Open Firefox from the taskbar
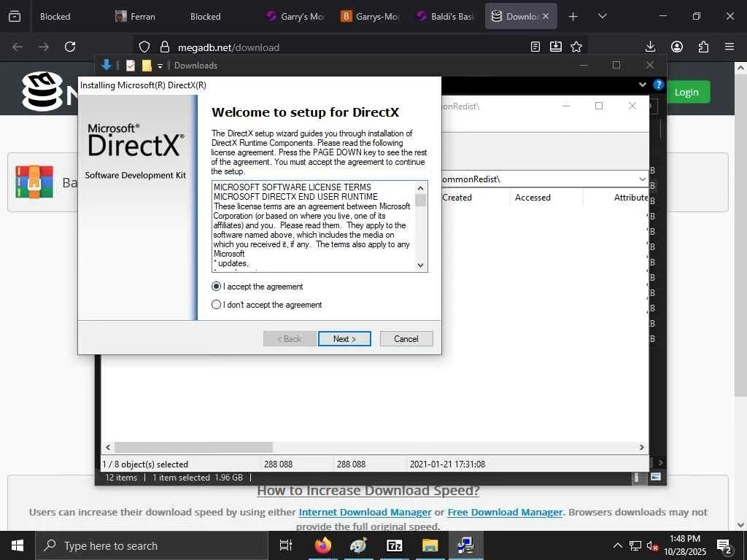This screenshot has height=560, width=747. (322, 545)
